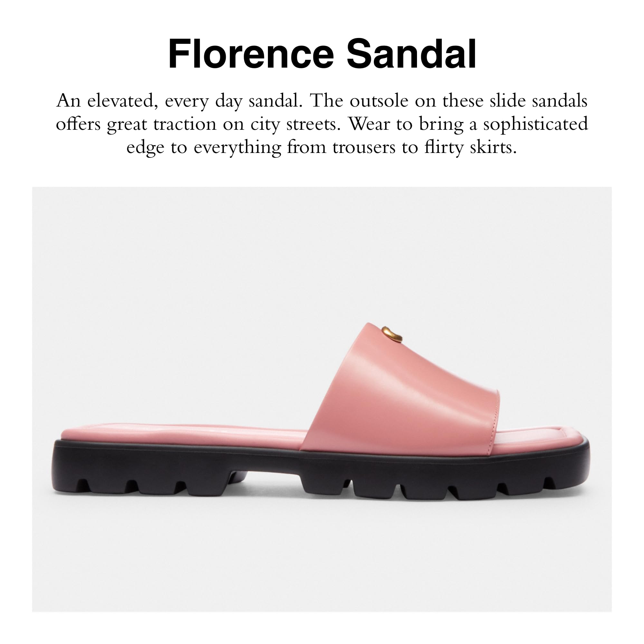
Task: Click the word "sophisticated" in the description
Action: pos(535,124)
